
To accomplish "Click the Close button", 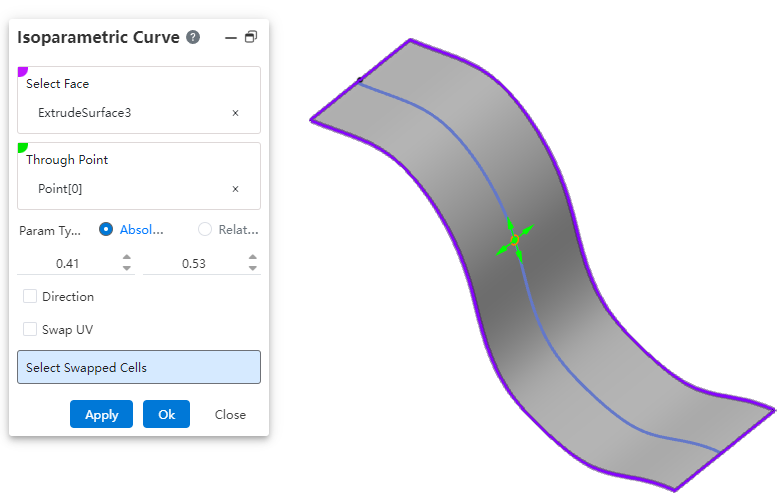I will point(230,414).
